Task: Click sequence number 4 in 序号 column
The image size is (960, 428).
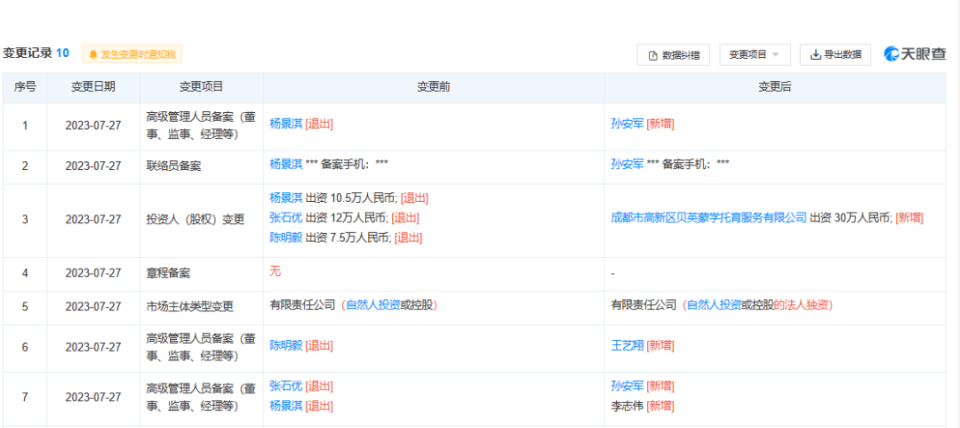Action: 25,273
